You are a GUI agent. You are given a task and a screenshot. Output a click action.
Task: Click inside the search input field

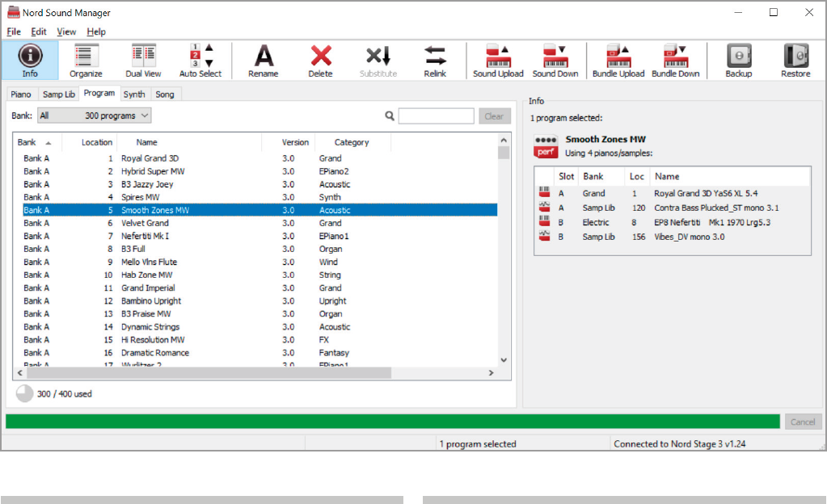coord(437,116)
